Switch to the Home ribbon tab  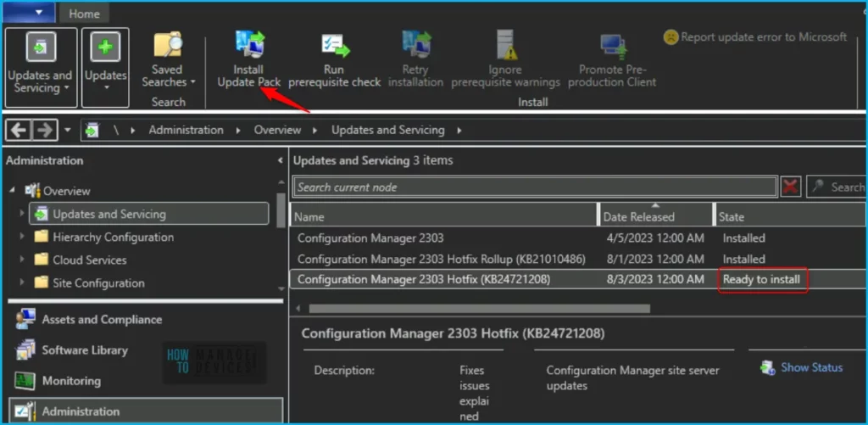(84, 14)
